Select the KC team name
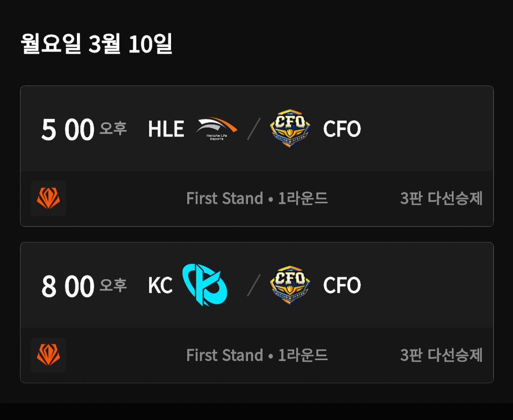513x420 pixels. click(x=160, y=285)
